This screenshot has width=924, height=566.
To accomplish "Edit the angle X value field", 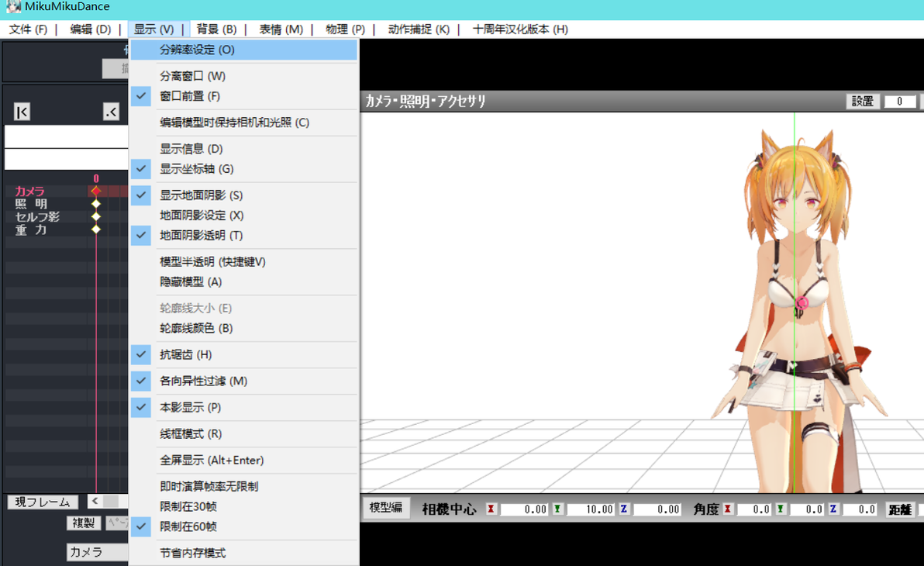I will point(754,509).
